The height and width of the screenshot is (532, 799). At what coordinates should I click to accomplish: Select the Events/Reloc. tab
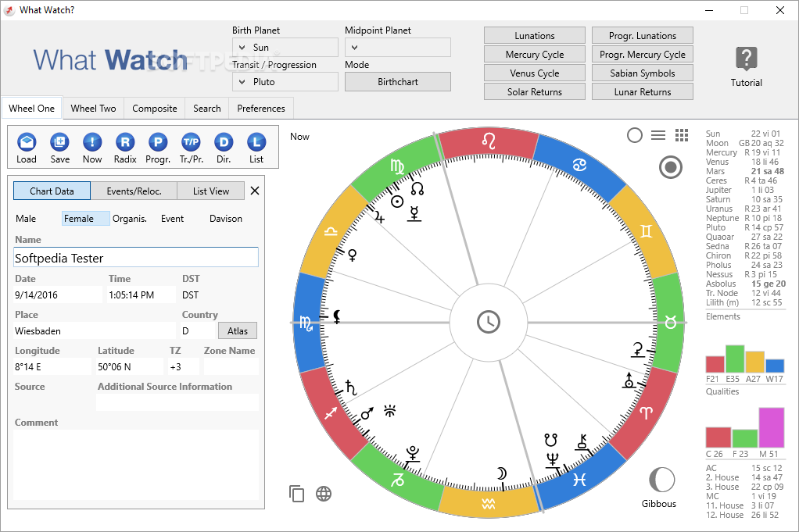point(134,191)
